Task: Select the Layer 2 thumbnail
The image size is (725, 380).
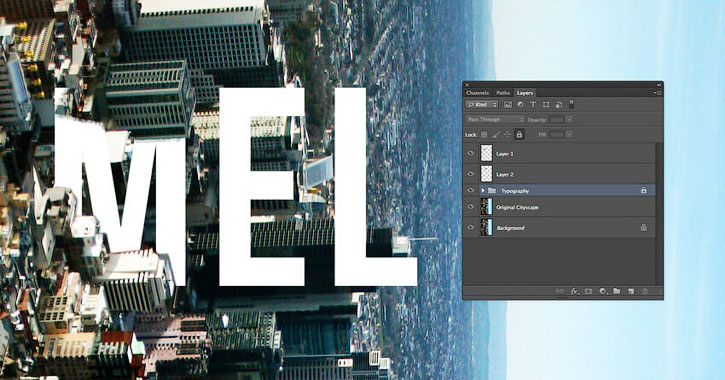Action: pyautogui.click(x=486, y=174)
